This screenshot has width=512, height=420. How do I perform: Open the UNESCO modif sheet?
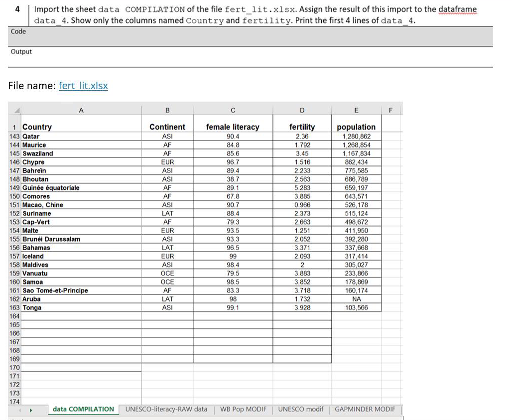[300, 409]
